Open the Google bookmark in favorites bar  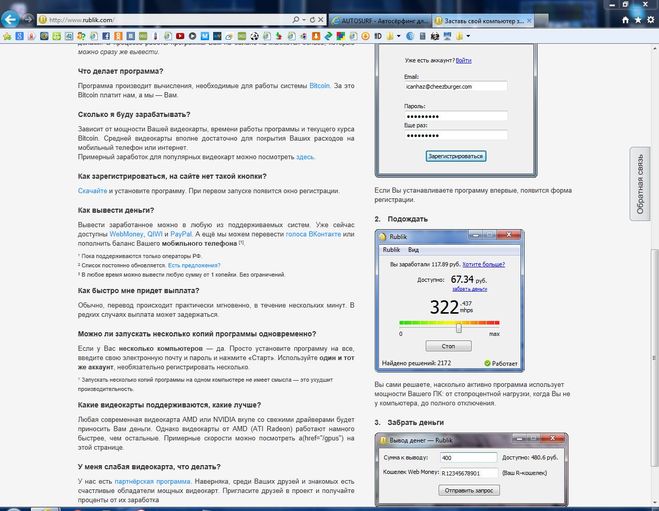(19, 36)
